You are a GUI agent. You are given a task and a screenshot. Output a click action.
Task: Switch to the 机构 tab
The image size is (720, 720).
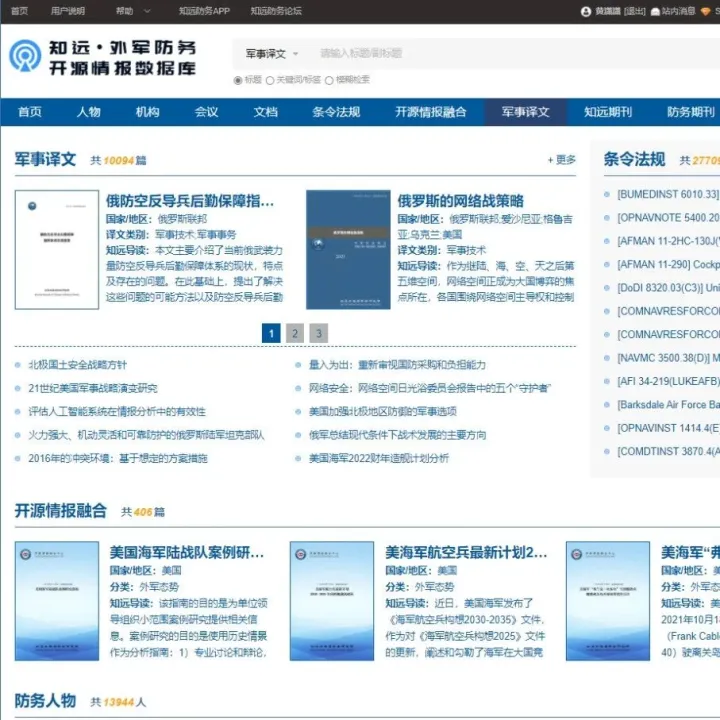(x=147, y=112)
